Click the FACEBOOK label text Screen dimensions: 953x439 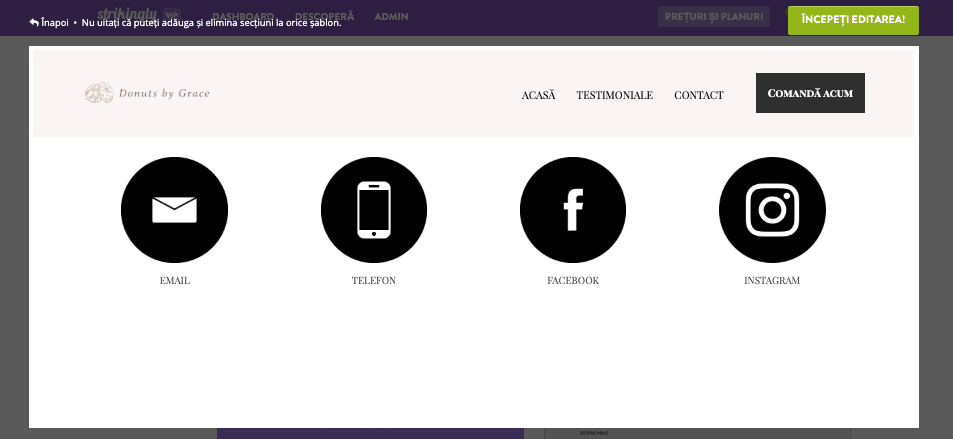(x=573, y=281)
